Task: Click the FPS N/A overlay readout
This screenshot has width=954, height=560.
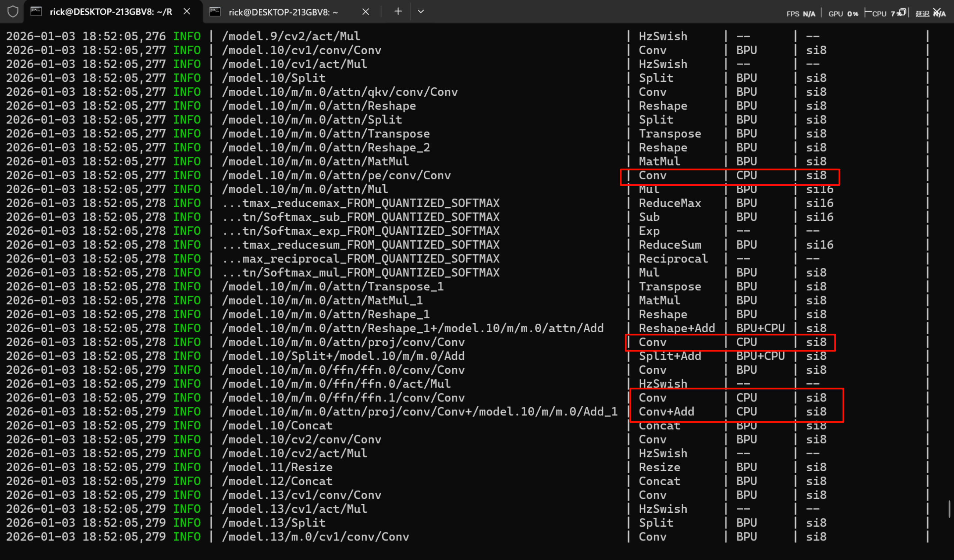Action: coord(801,14)
